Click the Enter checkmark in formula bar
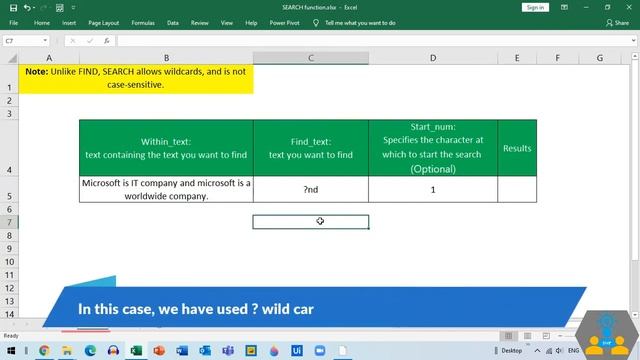Viewport: 640px width, 360px height. [x=90, y=41]
